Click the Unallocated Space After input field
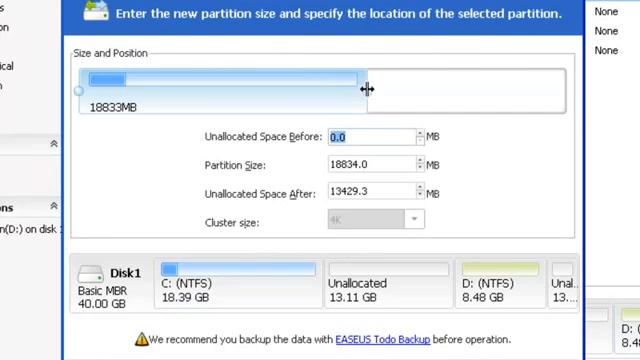The image size is (640, 360). point(372,191)
